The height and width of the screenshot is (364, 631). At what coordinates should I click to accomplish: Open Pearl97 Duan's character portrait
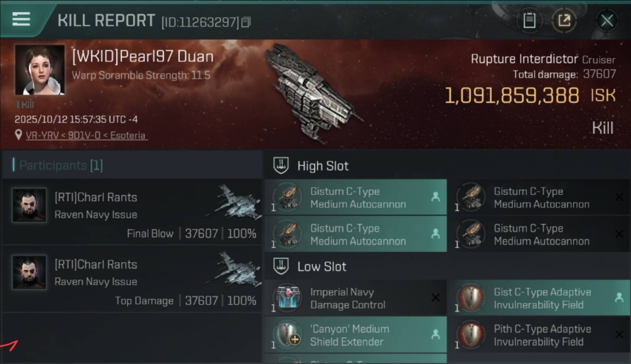(x=40, y=69)
